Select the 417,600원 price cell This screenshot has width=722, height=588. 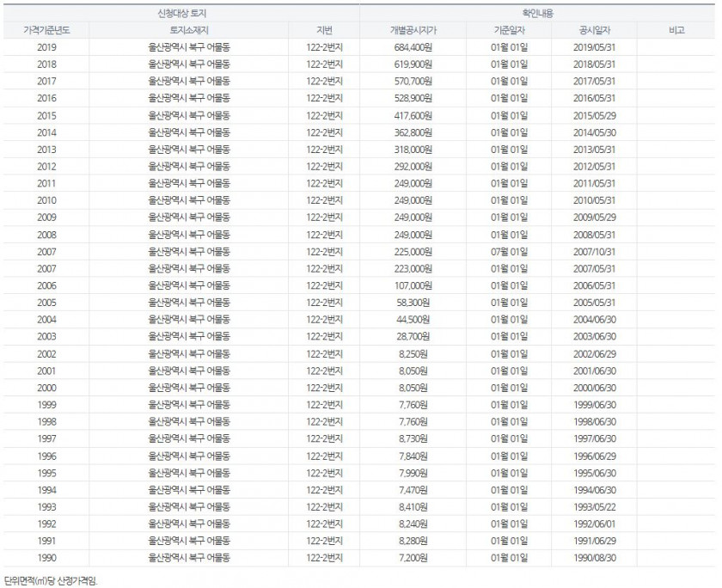(x=413, y=115)
